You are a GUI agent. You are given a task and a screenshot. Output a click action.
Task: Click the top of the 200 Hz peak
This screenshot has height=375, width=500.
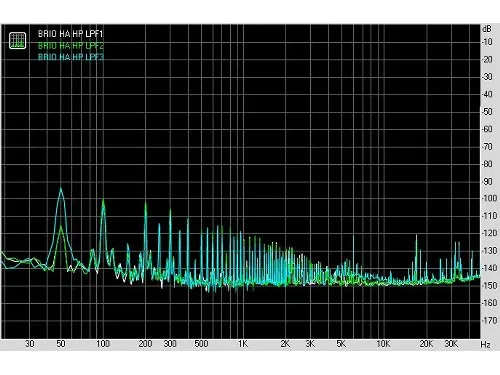pyautogui.click(x=145, y=203)
